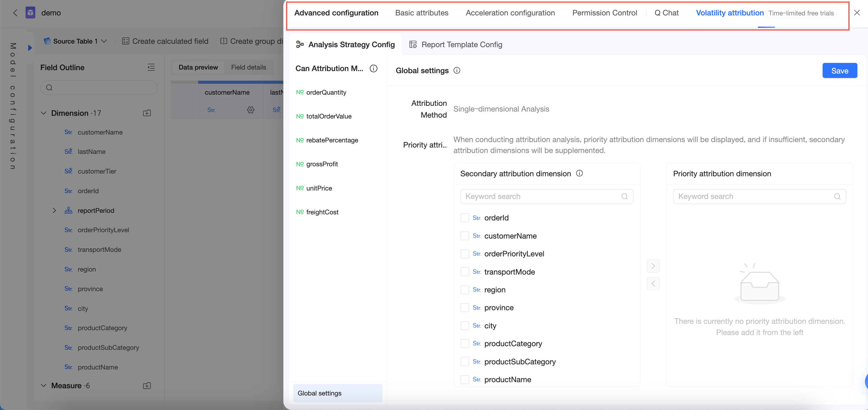This screenshot has width=868, height=410.
Task: Collapse the Measure section
Action: [44, 386]
